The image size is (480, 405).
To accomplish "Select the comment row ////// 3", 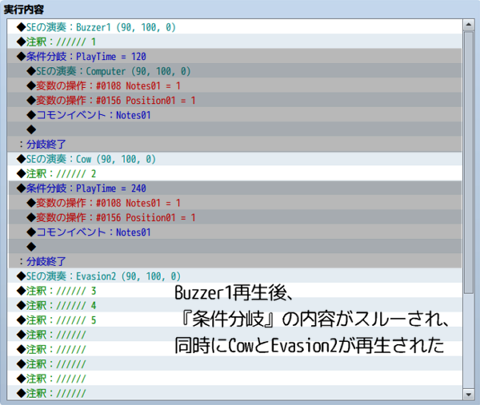I will pos(235,291).
